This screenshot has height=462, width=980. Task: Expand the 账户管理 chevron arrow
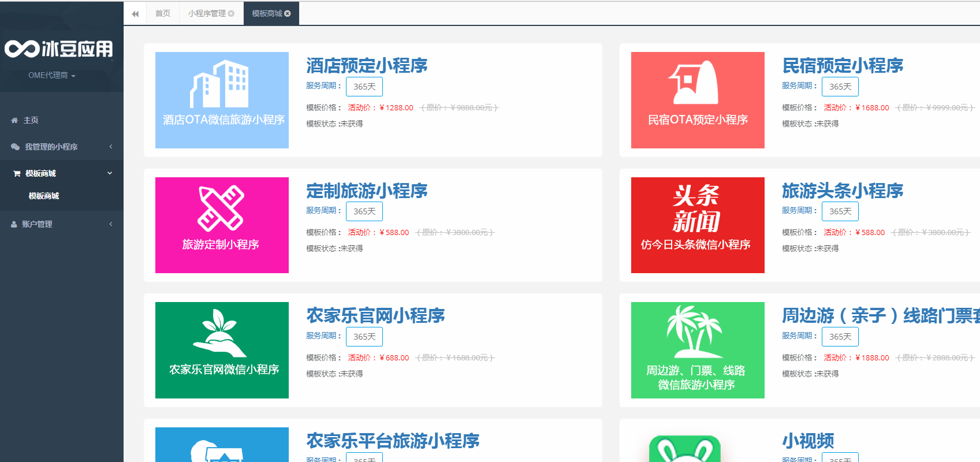(x=111, y=224)
